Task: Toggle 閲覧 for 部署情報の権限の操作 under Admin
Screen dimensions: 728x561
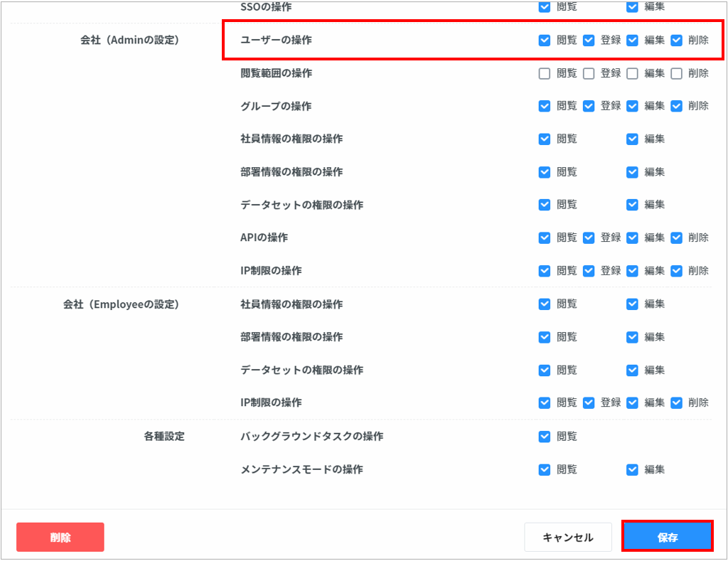Action: click(x=545, y=172)
